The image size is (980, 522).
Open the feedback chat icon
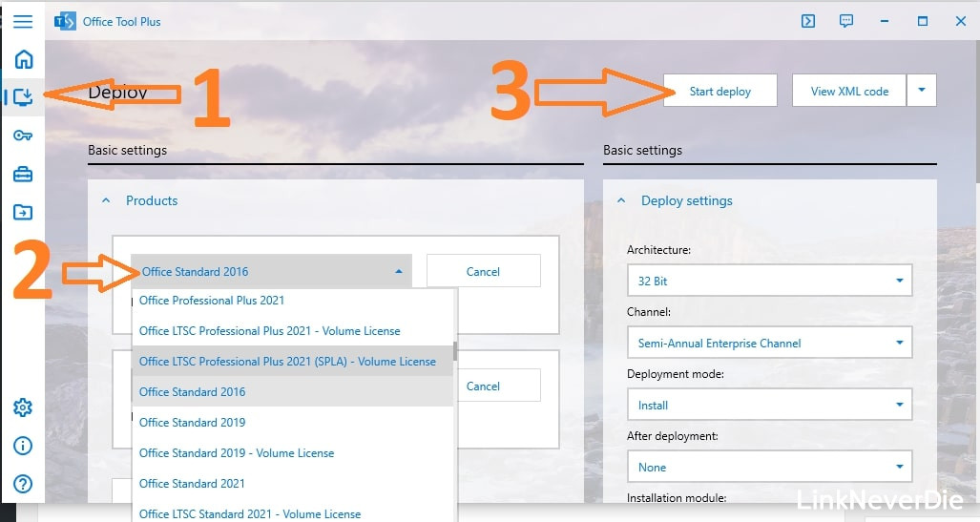(846, 21)
